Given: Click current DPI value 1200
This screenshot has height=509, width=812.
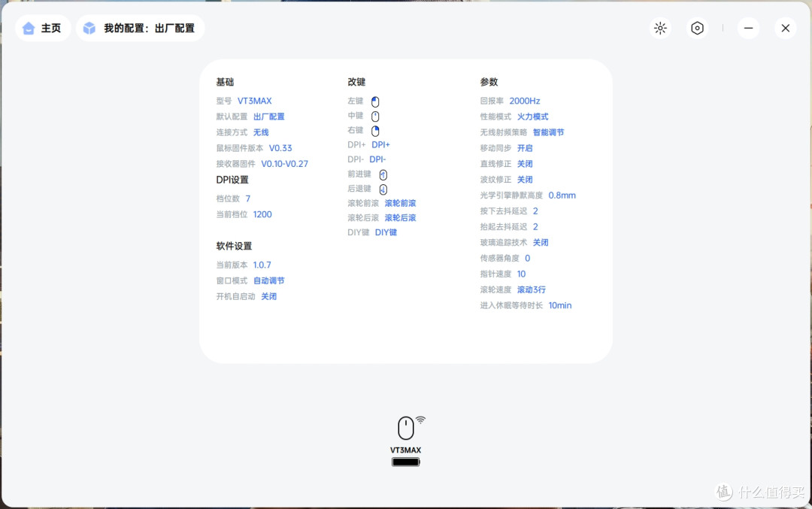Looking at the screenshot, I should point(262,214).
